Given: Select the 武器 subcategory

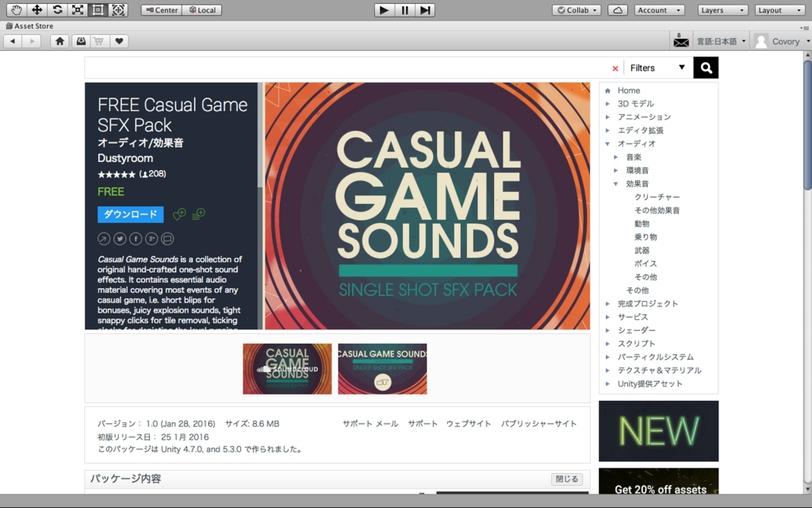Looking at the screenshot, I should click(642, 250).
